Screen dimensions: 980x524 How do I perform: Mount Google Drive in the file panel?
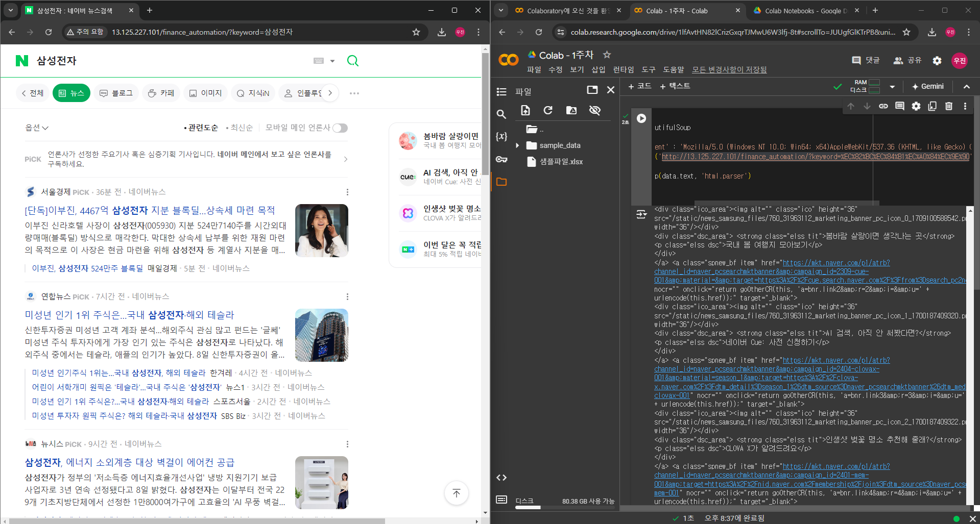(x=571, y=110)
